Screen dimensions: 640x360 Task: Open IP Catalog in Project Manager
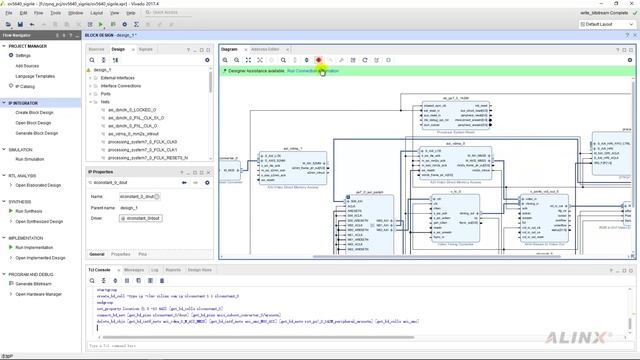[25, 87]
